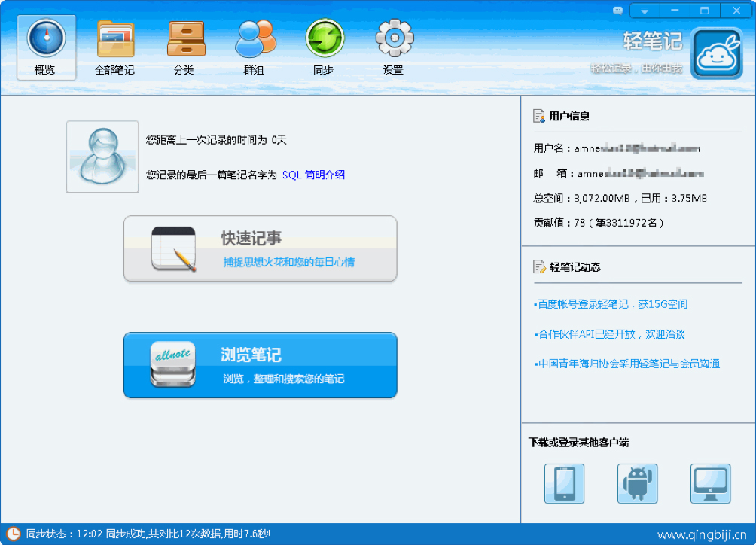Open 中国青年海归协会采用轻笔记与会员沟通 link
756x545 pixels.
626,364
